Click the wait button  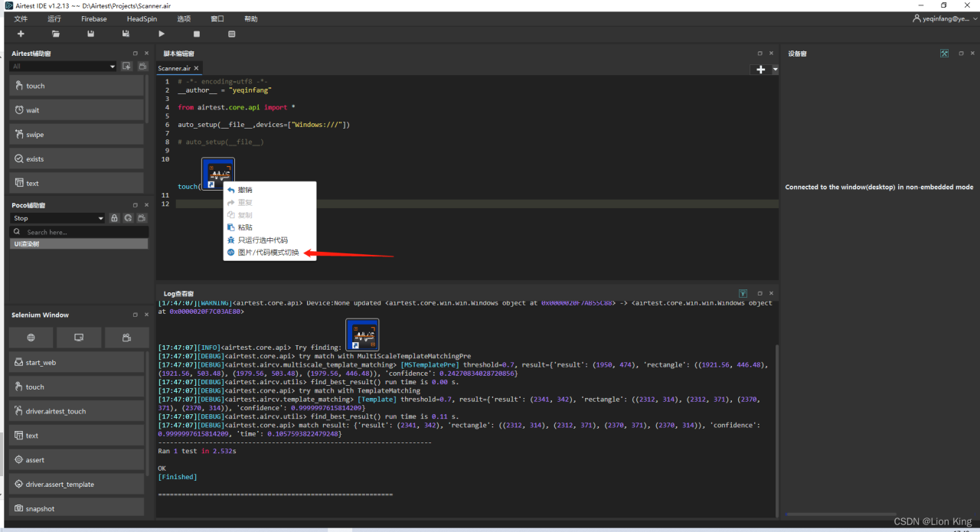coord(77,110)
